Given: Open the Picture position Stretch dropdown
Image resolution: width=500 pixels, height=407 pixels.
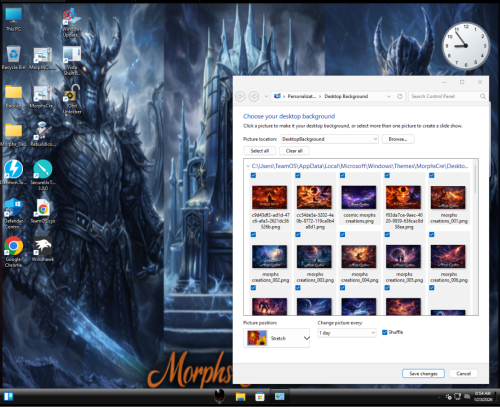Looking at the screenshot, I should 276,338.
